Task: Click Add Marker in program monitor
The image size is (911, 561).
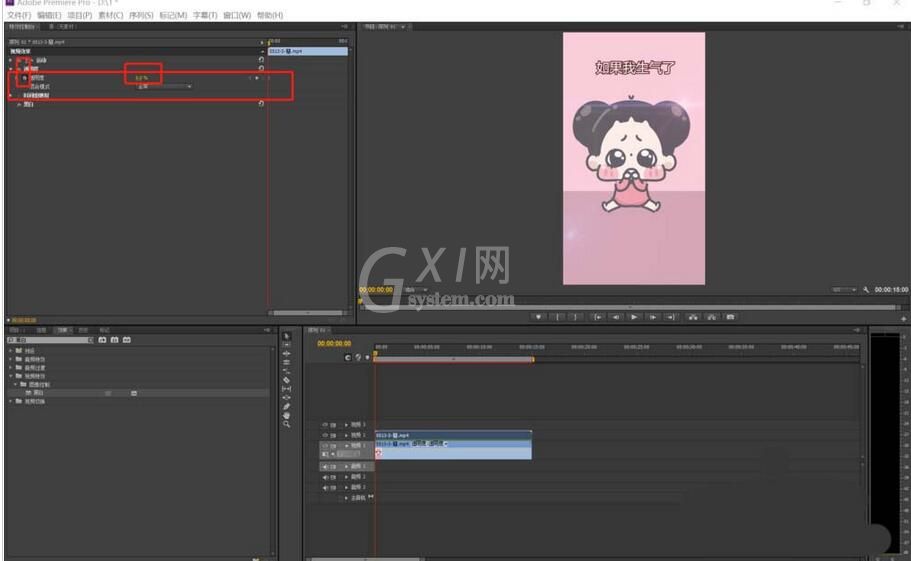Action: pyautogui.click(x=539, y=317)
